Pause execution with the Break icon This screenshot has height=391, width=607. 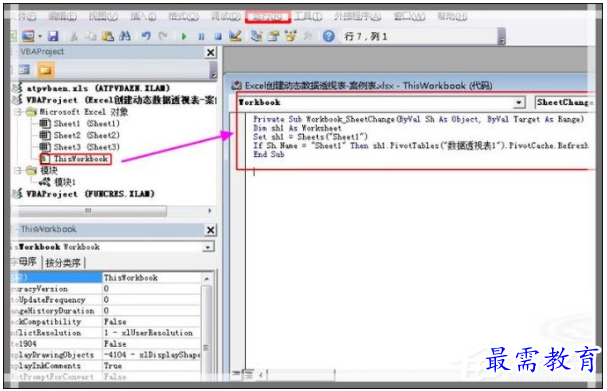201,36
